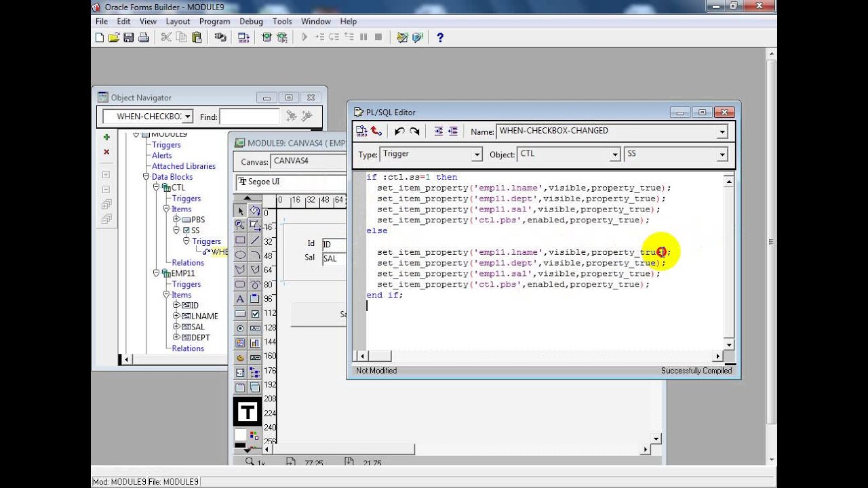
Task: Click the PL/SQL Editor vertical scroll down arrow
Action: 729,346
